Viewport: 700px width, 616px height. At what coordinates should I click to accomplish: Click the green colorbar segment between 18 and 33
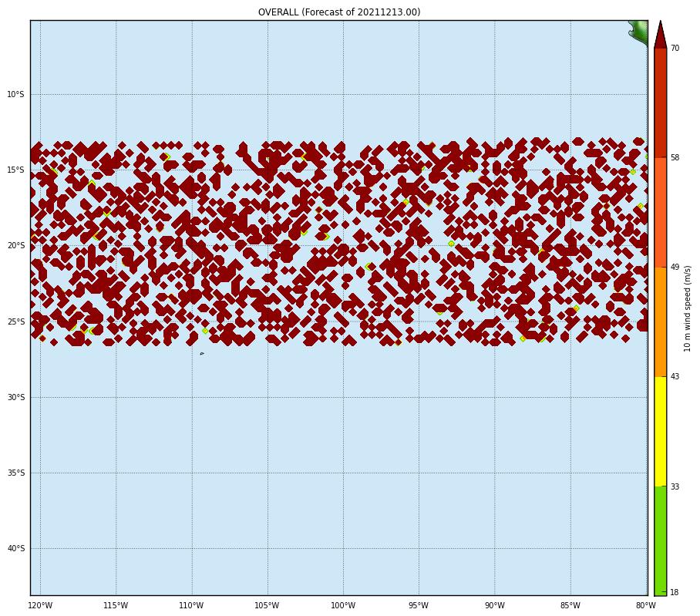click(660, 540)
